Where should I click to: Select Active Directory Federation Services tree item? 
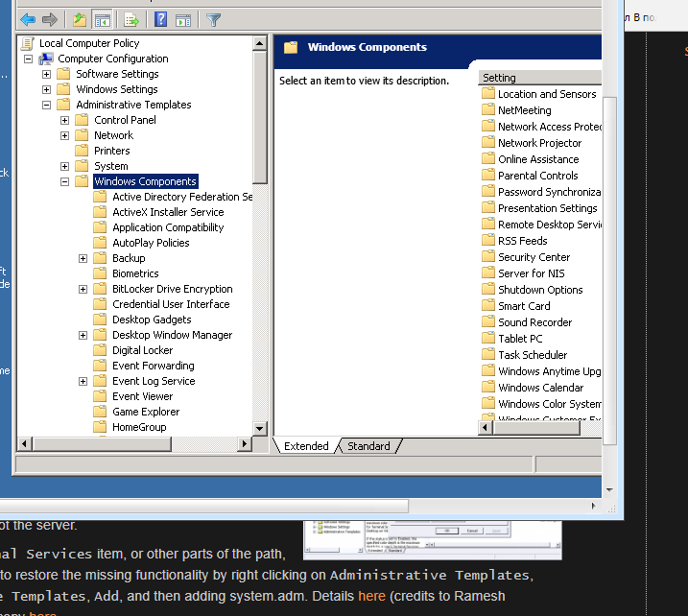(182, 197)
